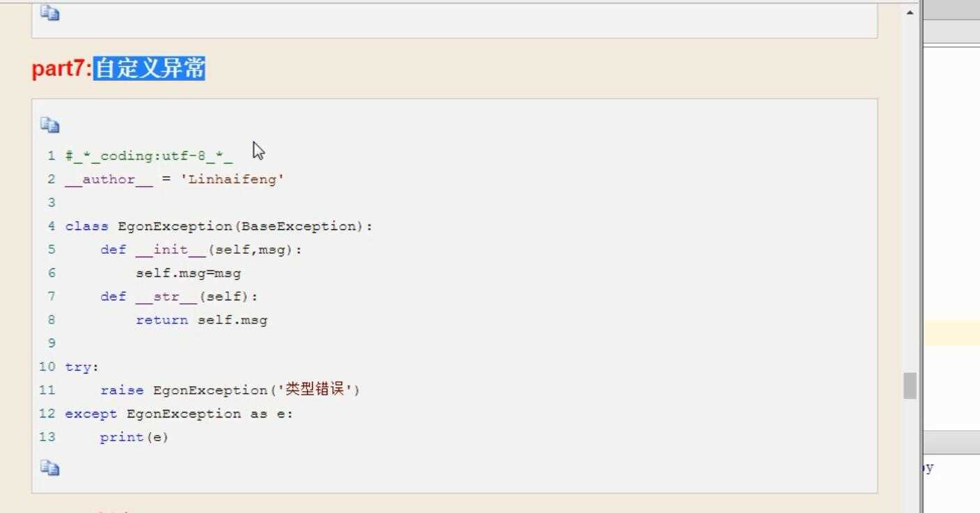Viewport: 980px width, 513px height.
Task: Click line number 9 in code block
Action: pos(51,343)
